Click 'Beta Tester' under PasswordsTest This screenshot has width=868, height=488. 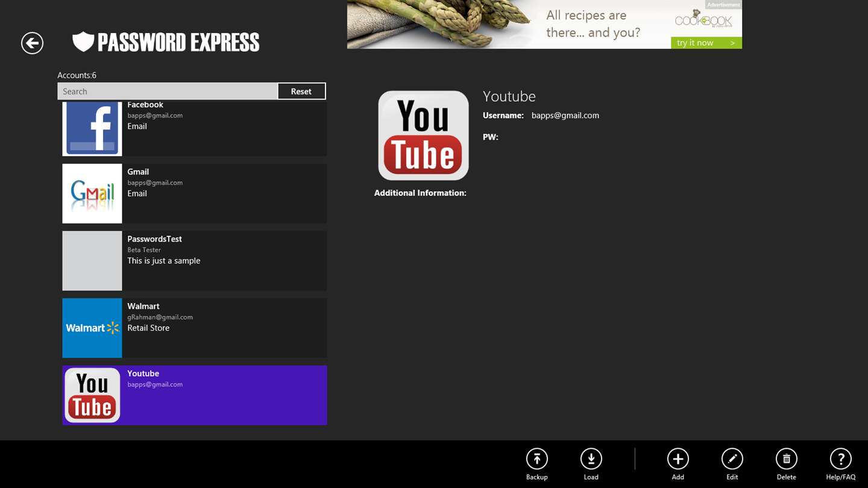(144, 249)
